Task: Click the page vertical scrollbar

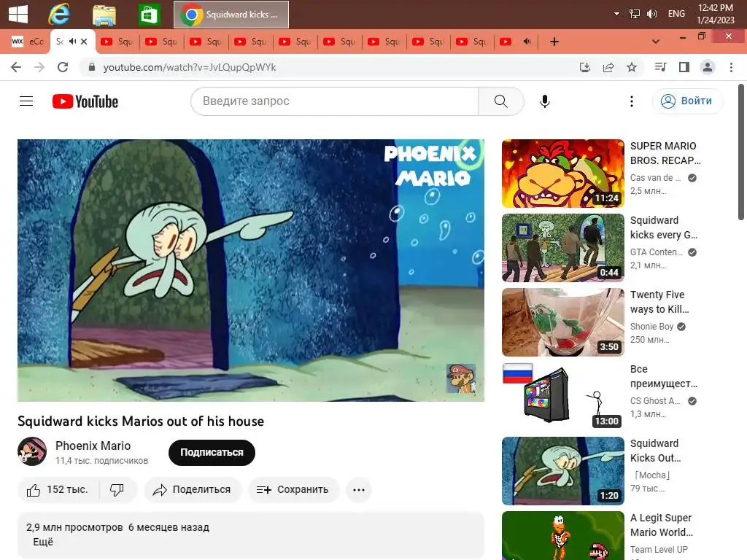Action: coord(741,152)
